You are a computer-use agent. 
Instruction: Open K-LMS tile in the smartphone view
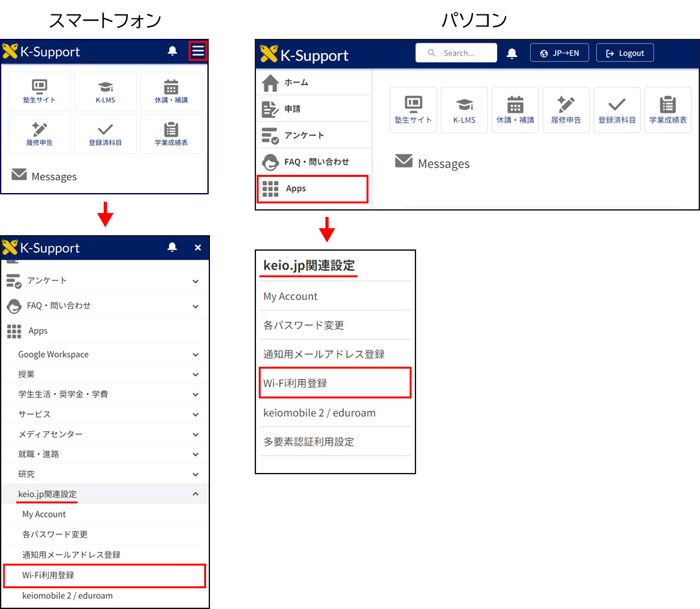click(x=105, y=92)
